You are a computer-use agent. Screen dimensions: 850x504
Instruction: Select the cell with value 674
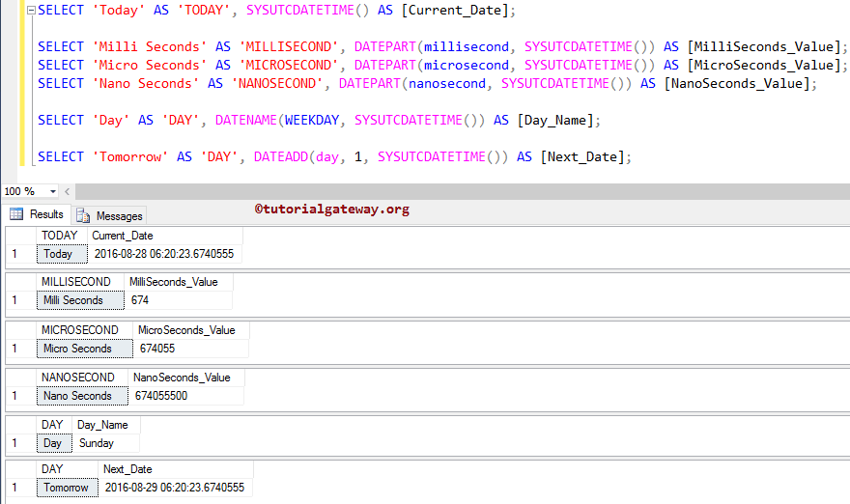(x=179, y=300)
